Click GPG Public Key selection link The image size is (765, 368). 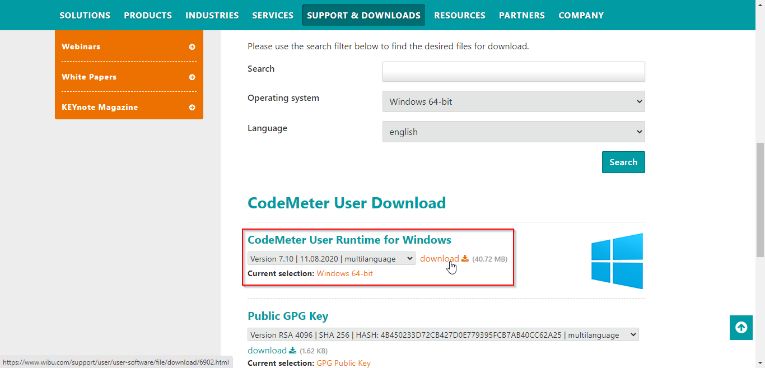click(343, 363)
